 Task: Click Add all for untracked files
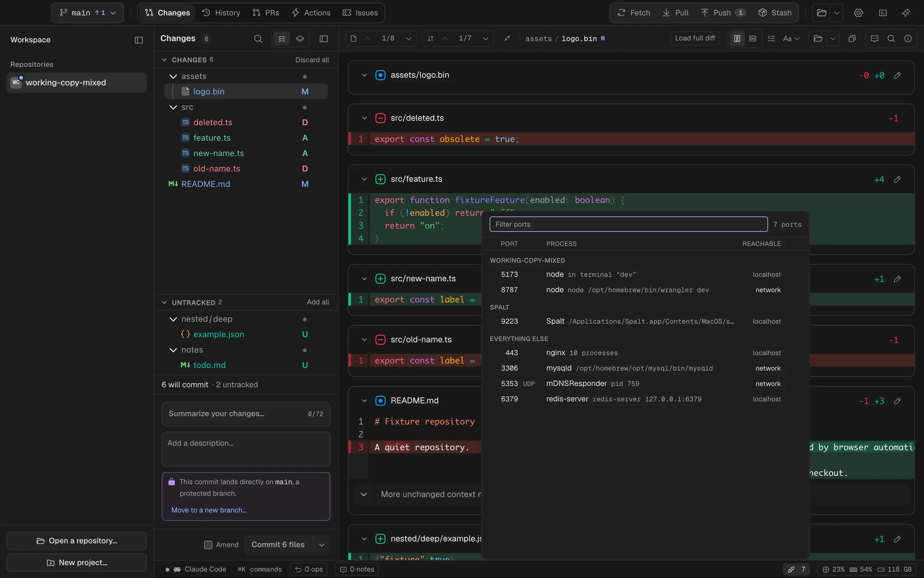(318, 302)
